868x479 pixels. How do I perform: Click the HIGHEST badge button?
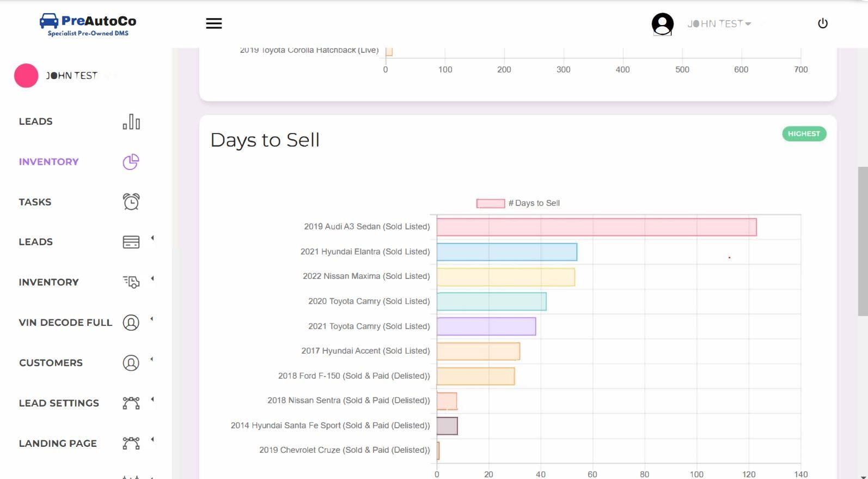click(x=804, y=134)
